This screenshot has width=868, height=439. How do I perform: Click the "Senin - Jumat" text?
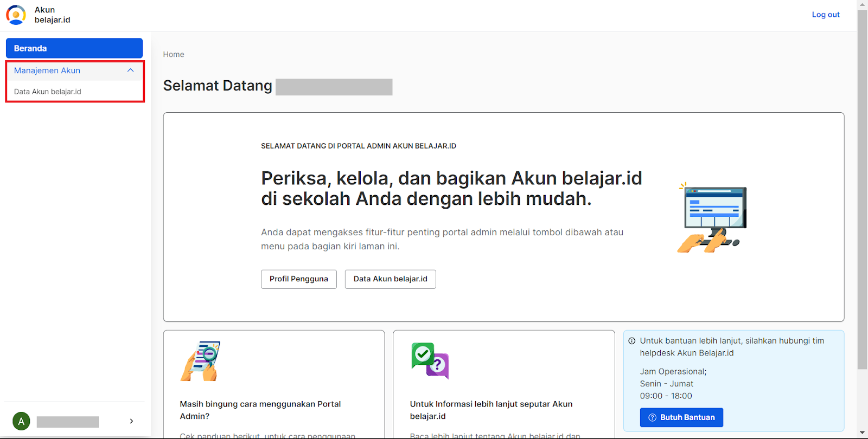(666, 384)
